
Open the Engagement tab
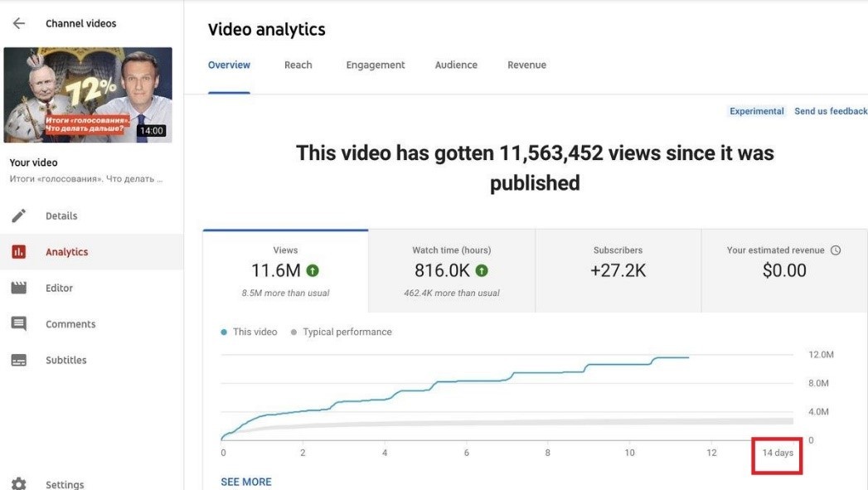pos(376,65)
